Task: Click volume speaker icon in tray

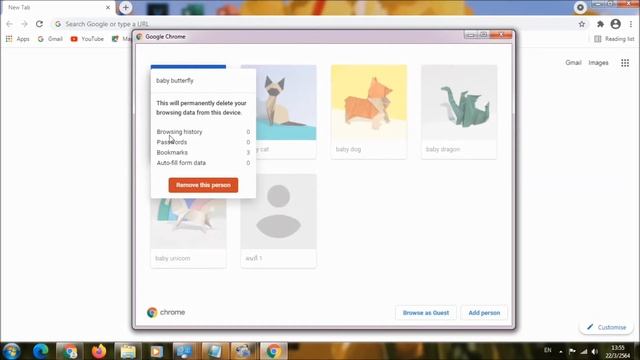Action: point(595,351)
